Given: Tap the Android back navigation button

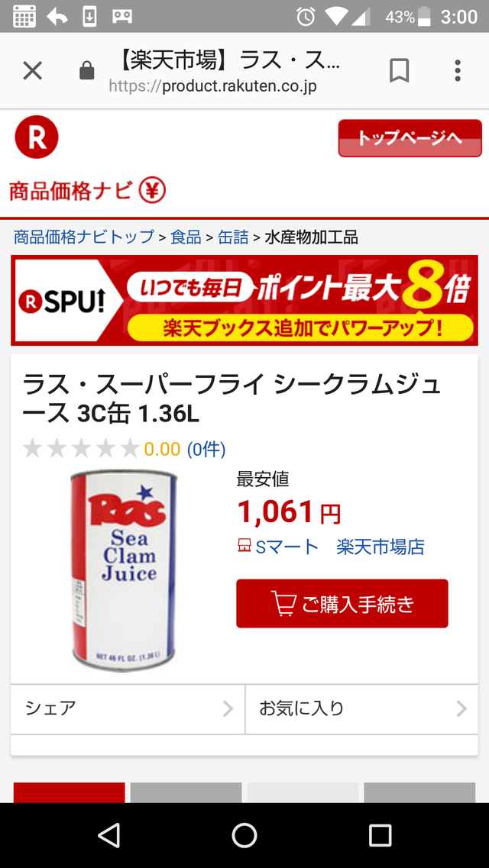Looking at the screenshot, I should [x=108, y=834].
